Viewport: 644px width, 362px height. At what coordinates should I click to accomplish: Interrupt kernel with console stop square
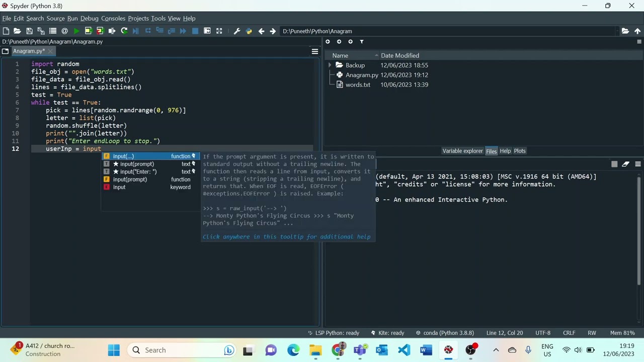coord(614,164)
